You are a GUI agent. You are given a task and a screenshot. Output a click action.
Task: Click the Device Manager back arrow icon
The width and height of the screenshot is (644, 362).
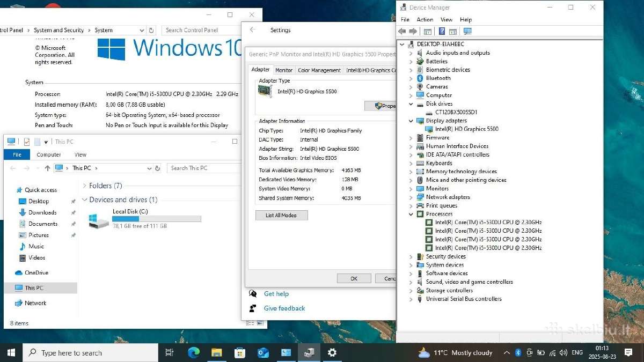[x=402, y=32]
